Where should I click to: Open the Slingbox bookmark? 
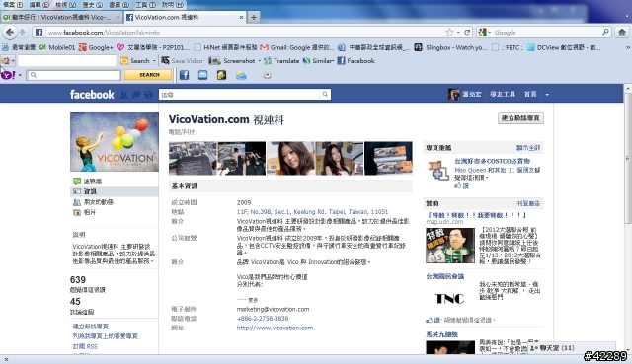pos(450,47)
